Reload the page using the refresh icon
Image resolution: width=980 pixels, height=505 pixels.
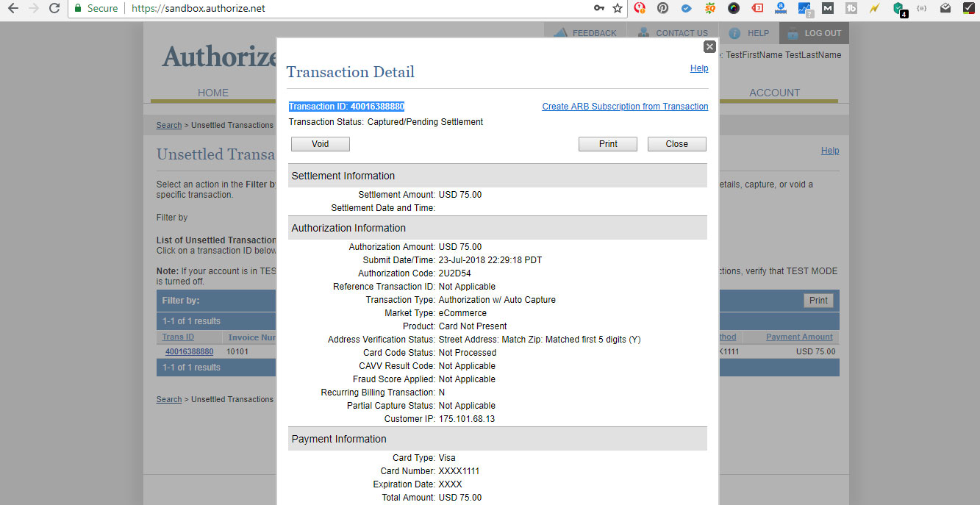coord(54,9)
